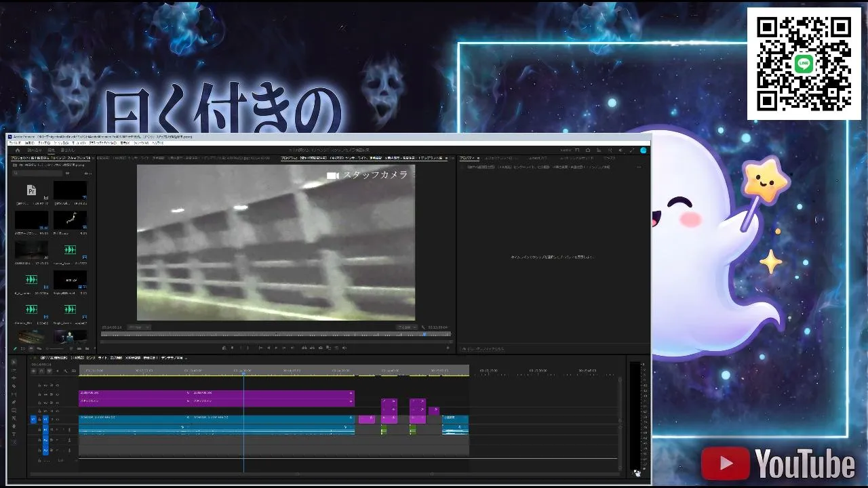Select the Type (T) tool
The width and height of the screenshot is (868, 488).
point(14,434)
